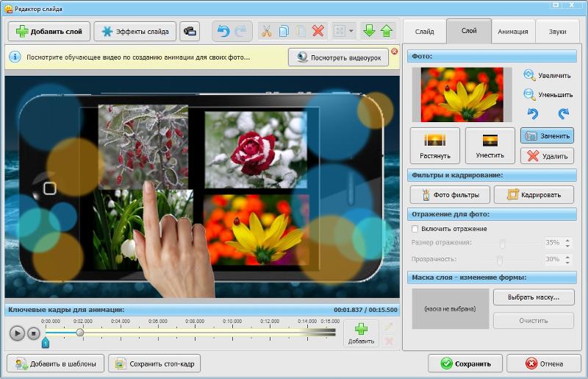Click the Растянуть button
This screenshot has width=588, height=379.
435,146
